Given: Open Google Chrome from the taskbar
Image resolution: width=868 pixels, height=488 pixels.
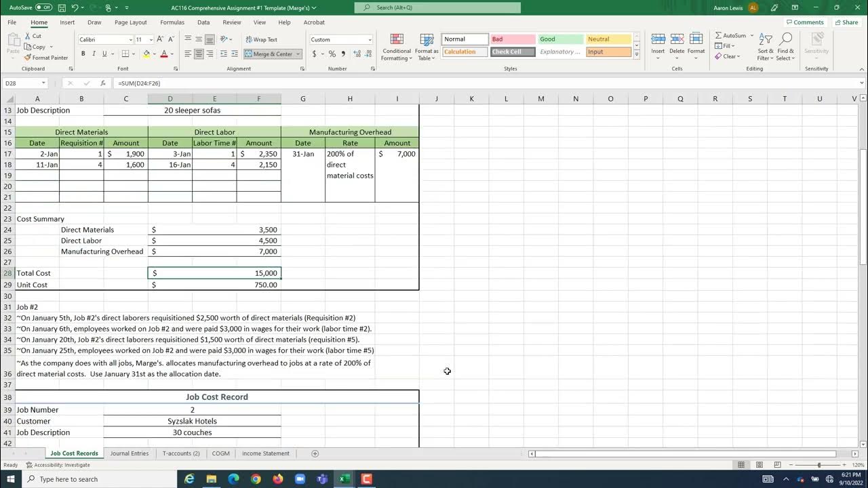Looking at the screenshot, I should (256, 479).
